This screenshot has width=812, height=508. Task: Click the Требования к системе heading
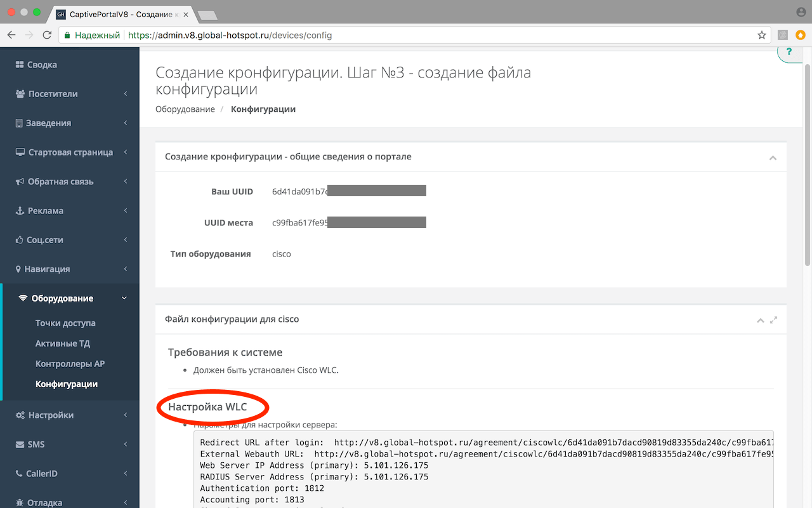[225, 352]
